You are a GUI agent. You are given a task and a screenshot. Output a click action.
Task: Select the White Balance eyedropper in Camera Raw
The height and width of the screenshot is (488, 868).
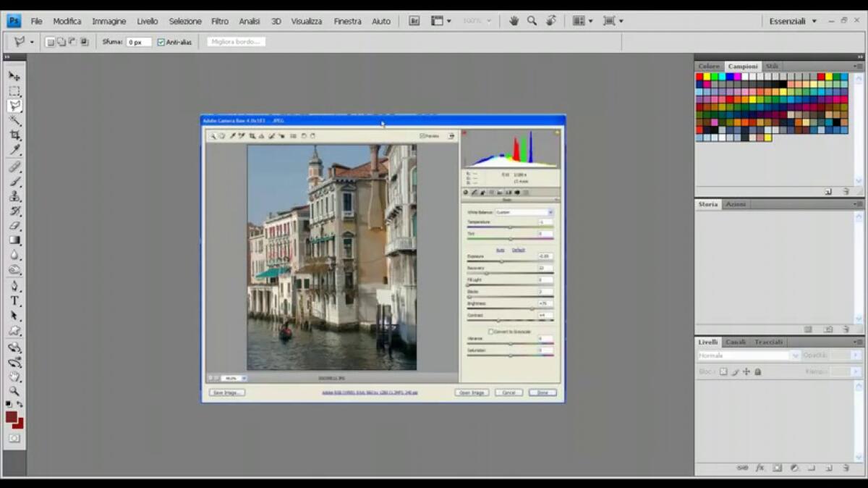[231, 135]
